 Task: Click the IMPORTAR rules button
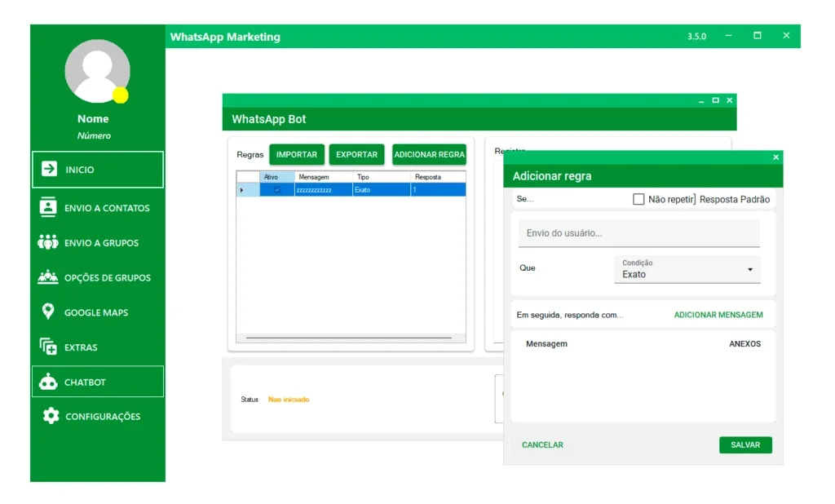[297, 154]
